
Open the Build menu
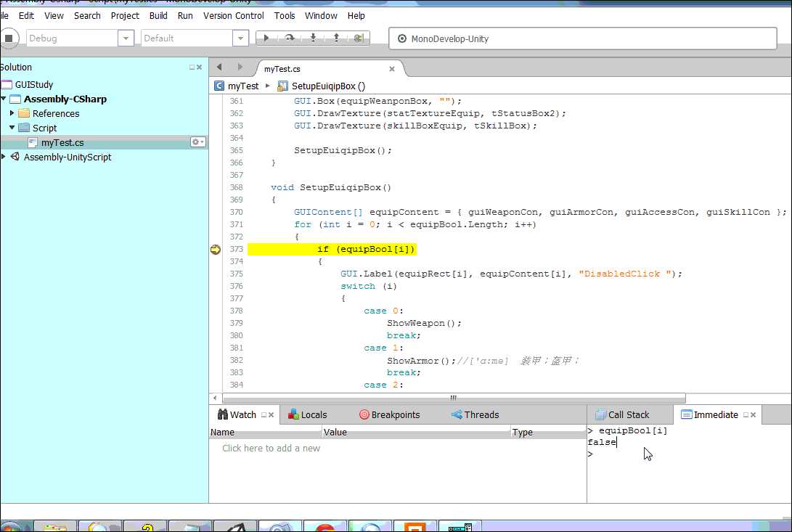point(158,16)
